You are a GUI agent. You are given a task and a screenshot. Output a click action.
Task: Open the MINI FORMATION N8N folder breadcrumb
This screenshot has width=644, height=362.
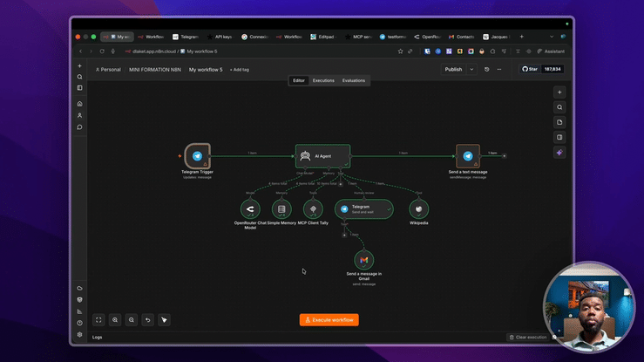[155, 70]
